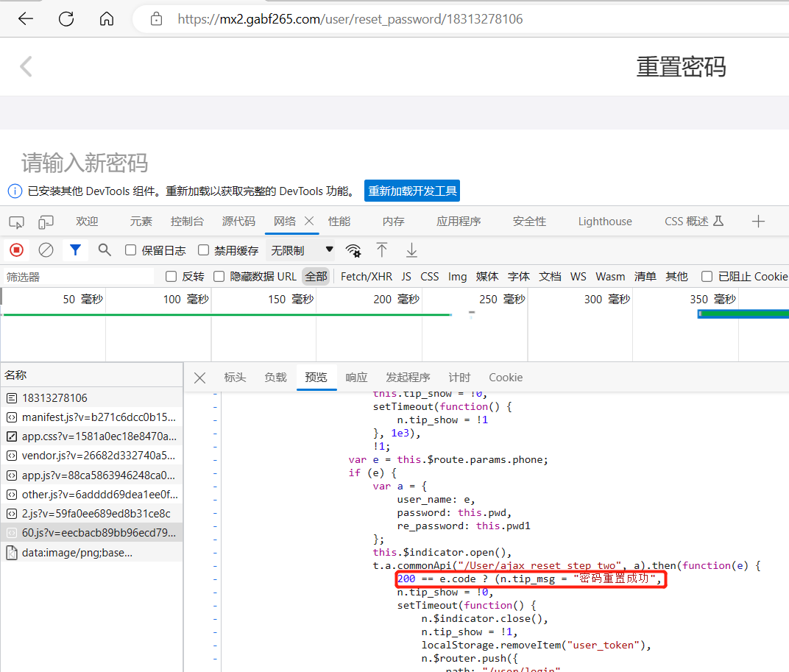This screenshot has width=789, height=672.
Task: Open the 元素 DevTools tab
Action: click(141, 222)
